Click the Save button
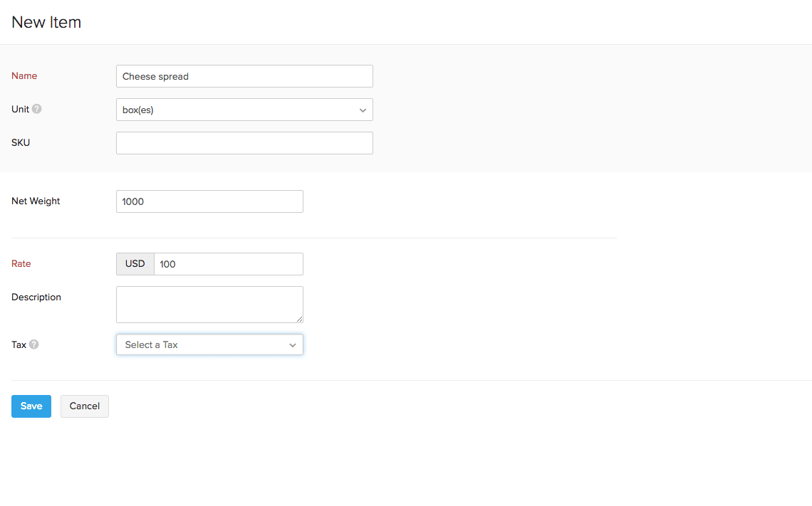Image resolution: width=812 pixels, height=506 pixels. (x=31, y=406)
